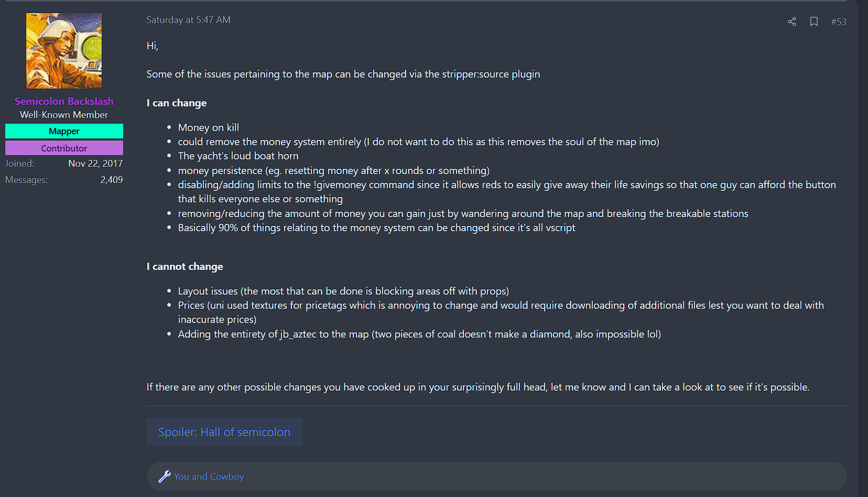This screenshot has width=868, height=497.
Task: Click the Saturday at 5:47 AM timestamp
Action: point(188,20)
